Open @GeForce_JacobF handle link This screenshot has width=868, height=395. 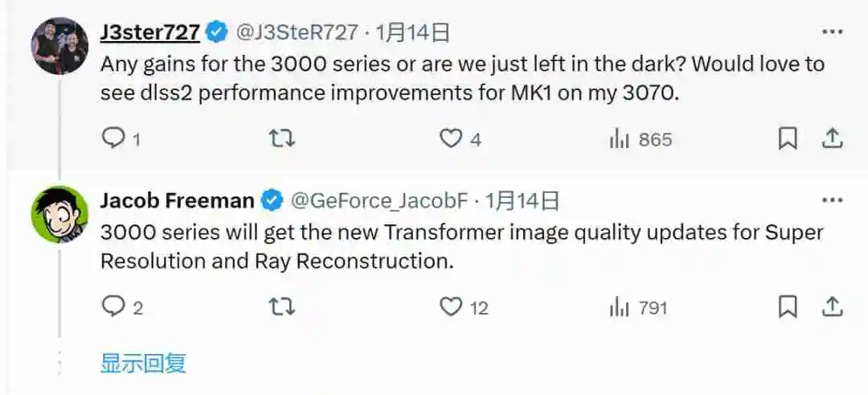click(379, 200)
